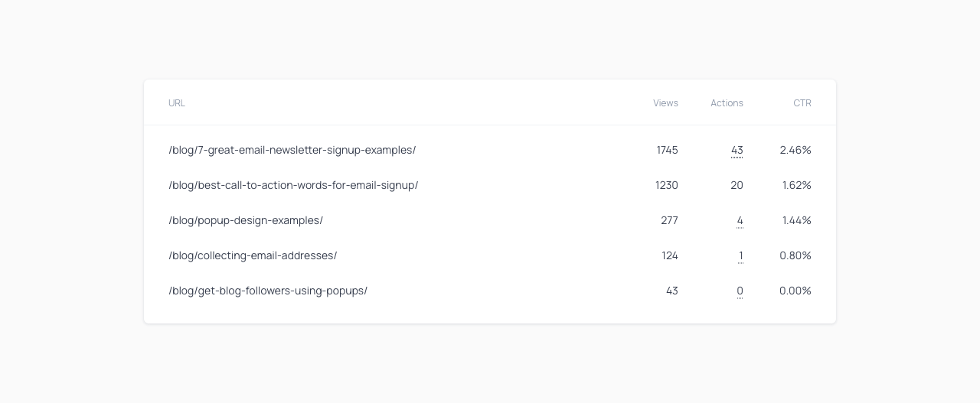This screenshot has height=403, width=980.
Task: Sort by the Views column header
Action: pos(665,103)
